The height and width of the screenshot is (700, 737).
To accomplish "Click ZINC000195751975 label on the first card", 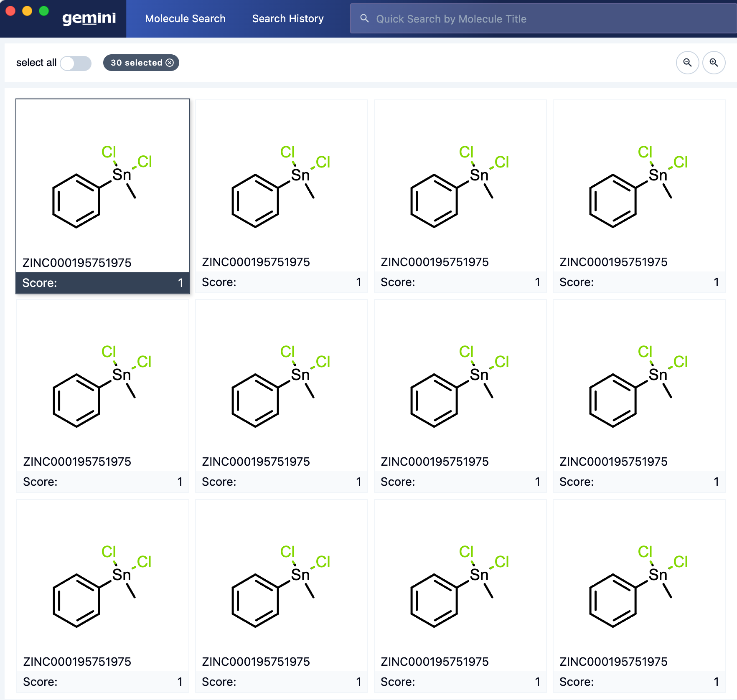I will coord(77,263).
